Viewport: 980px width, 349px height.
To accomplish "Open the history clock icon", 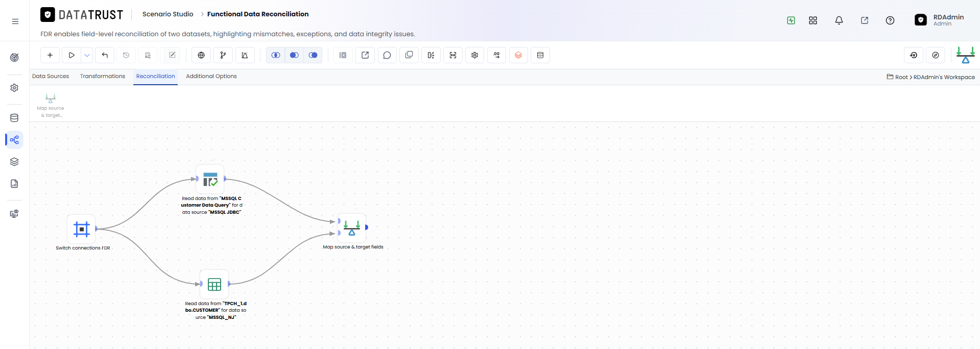I will tap(126, 55).
